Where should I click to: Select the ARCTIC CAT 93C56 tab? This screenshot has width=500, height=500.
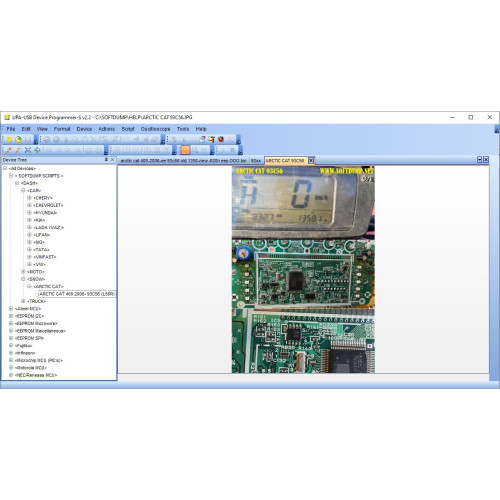pos(285,161)
